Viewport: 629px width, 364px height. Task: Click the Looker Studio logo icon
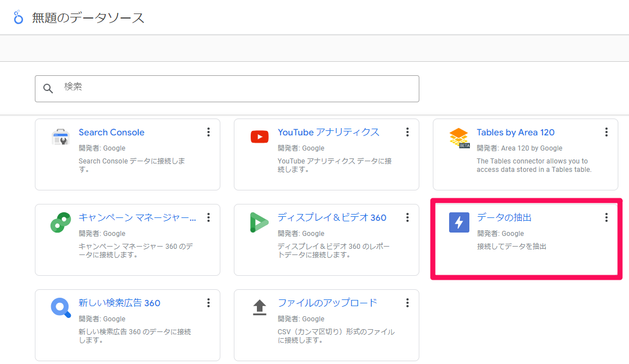pyautogui.click(x=18, y=17)
